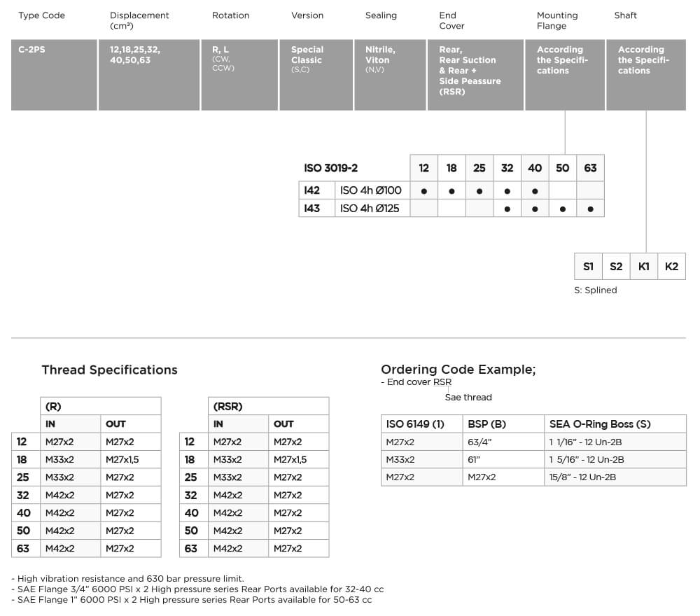Click the Type Code heading

[41, 15]
